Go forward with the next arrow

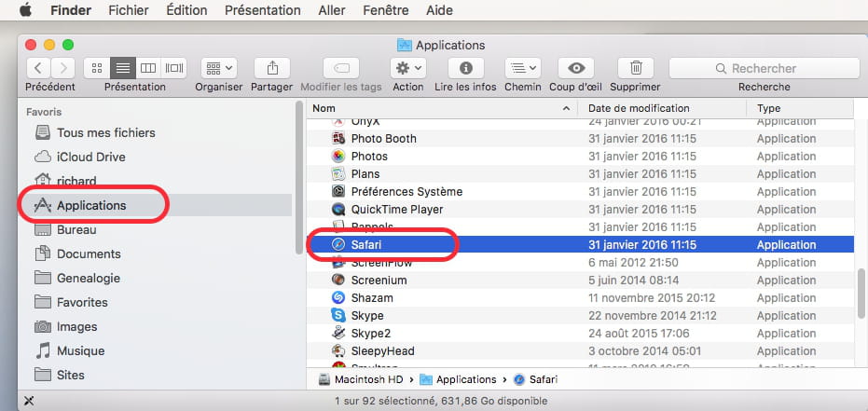click(62, 68)
